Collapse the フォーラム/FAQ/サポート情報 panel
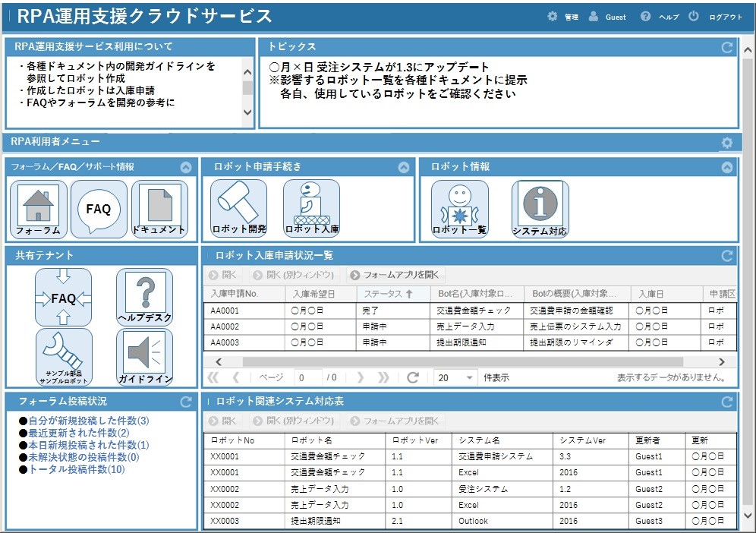Viewport: 756px width, 533px height. tap(186, 168)
